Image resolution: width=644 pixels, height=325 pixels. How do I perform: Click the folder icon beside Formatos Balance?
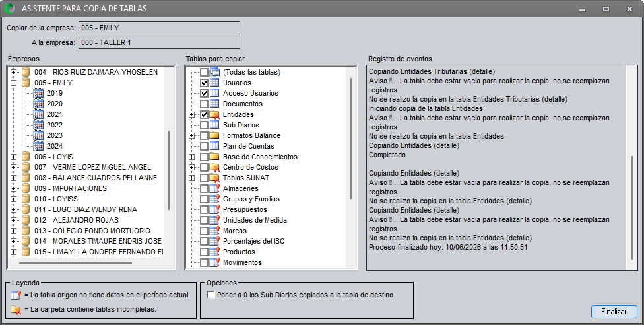(214, 136)
